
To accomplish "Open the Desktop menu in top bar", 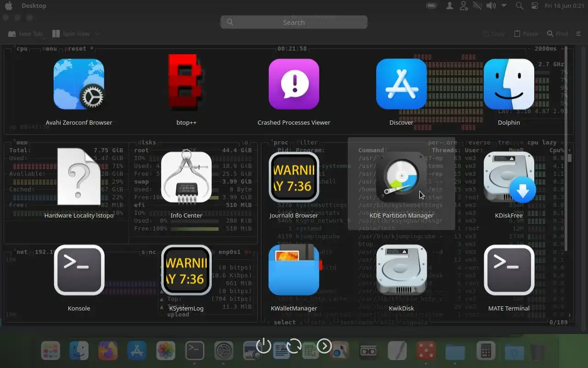I will (34, 6).
